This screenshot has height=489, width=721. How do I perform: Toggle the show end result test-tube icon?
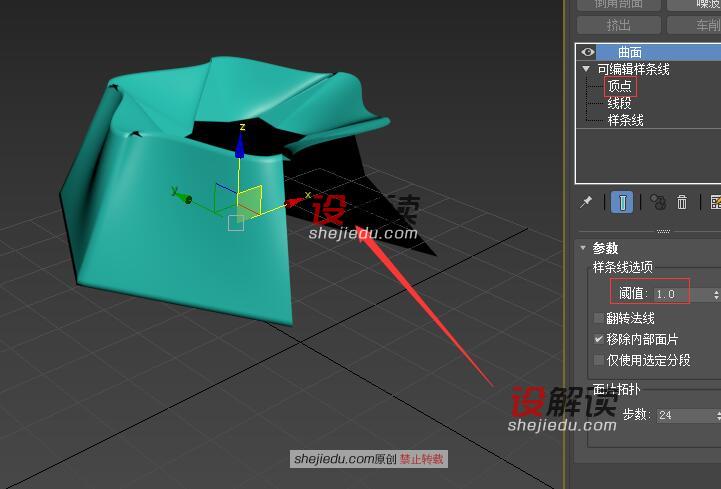click(x=622, y=202)
